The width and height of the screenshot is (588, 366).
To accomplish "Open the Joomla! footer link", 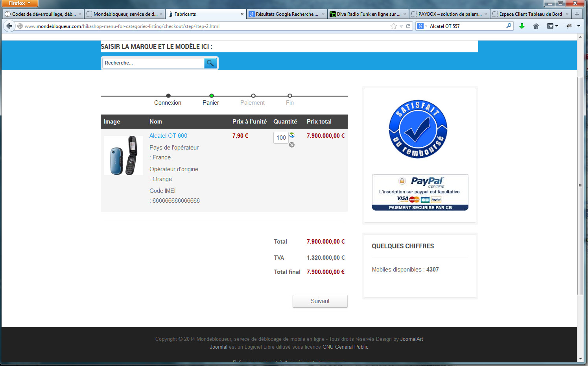I will point(218,347).
